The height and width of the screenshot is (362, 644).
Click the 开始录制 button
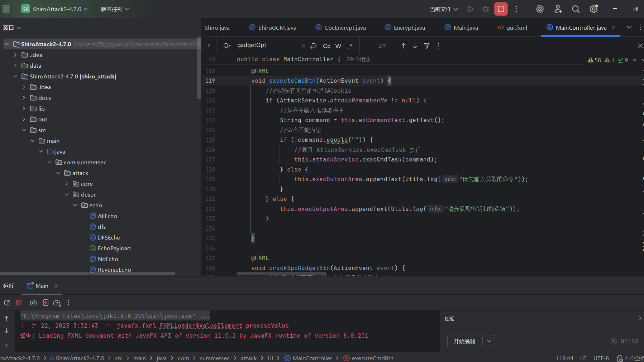464,341
